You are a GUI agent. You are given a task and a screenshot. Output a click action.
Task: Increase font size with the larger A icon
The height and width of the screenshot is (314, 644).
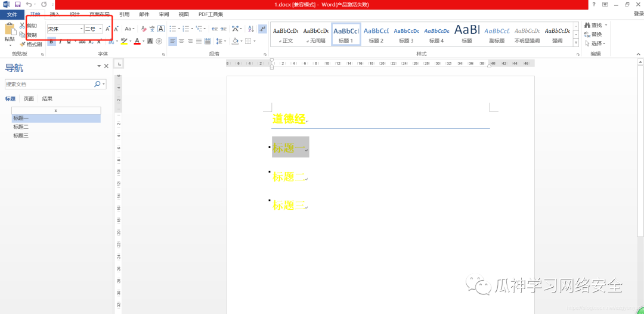click(x=107, y=29)
